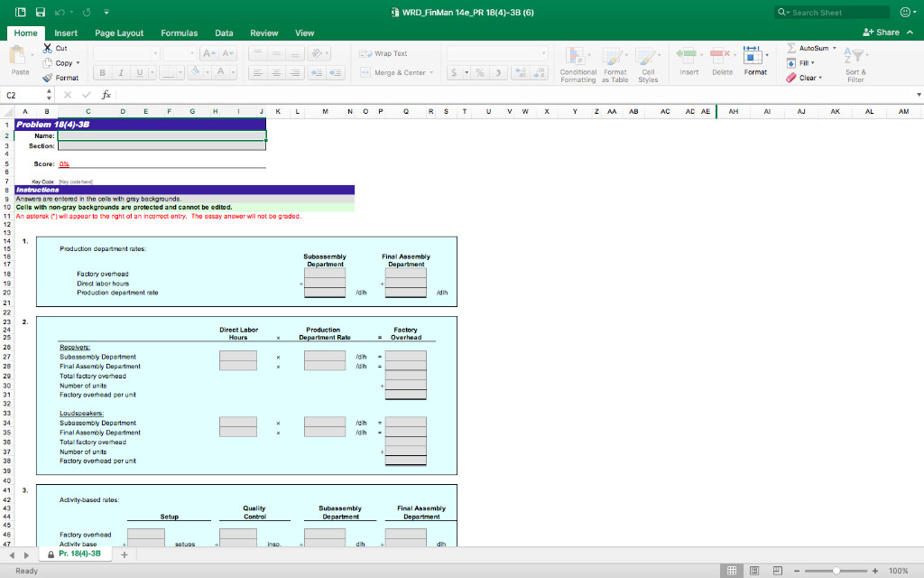Screen dimensions: 924x578
Task: Increase font size icon
Action: click(x=208, y=53)
